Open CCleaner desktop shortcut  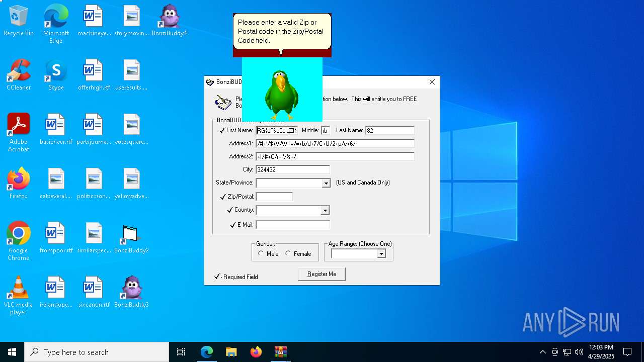(19, 75)
